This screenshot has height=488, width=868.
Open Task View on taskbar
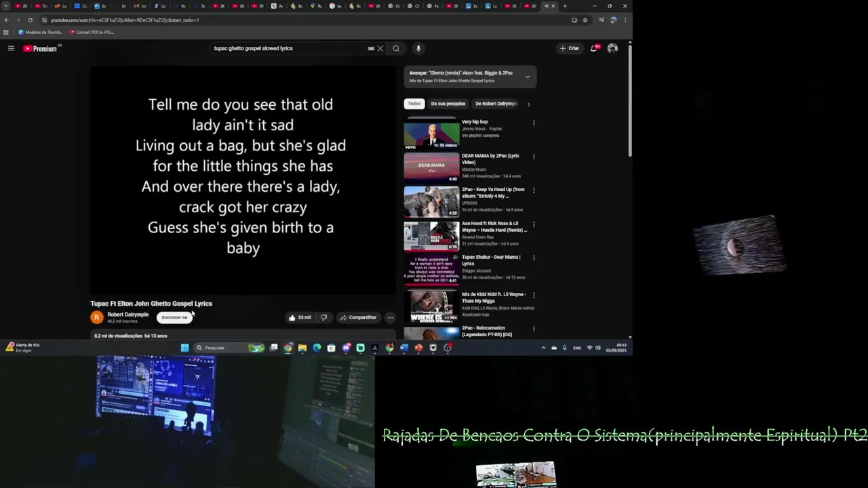[274, 348]
